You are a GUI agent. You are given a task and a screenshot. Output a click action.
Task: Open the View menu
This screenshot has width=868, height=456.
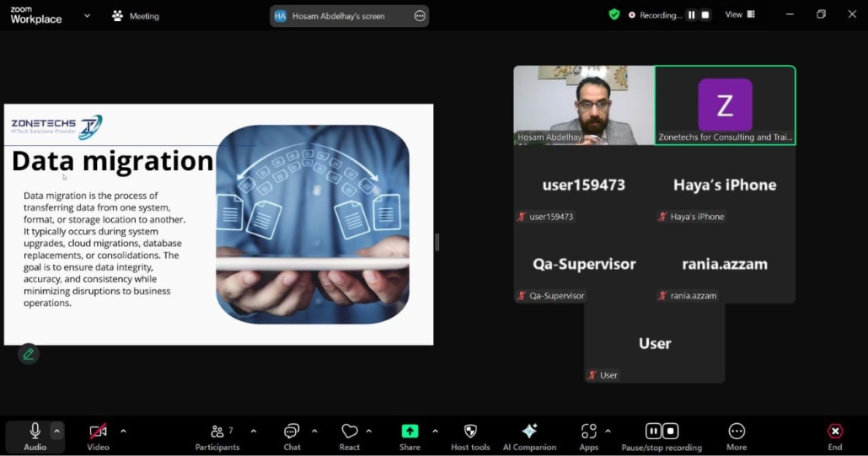click(740, 14)
